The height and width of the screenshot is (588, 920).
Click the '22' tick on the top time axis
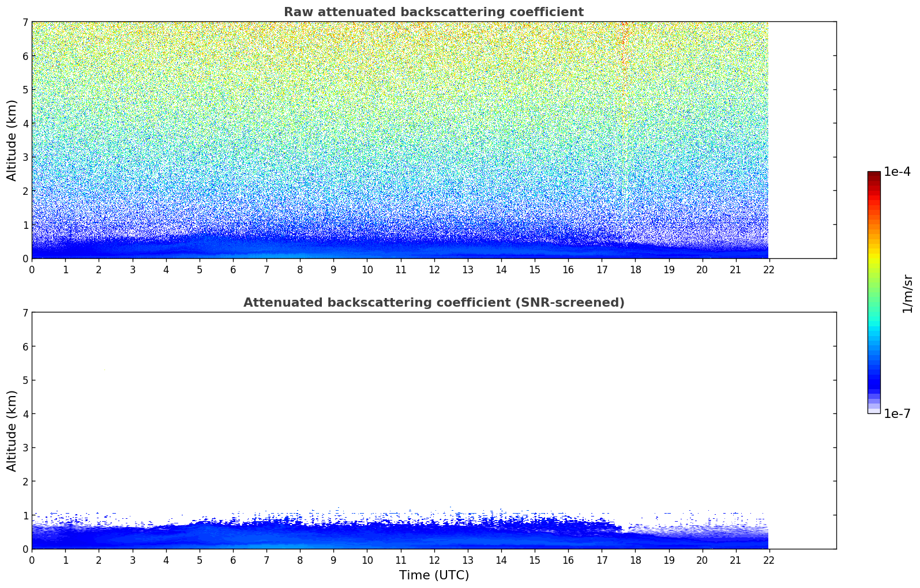[x=768, y=269]
